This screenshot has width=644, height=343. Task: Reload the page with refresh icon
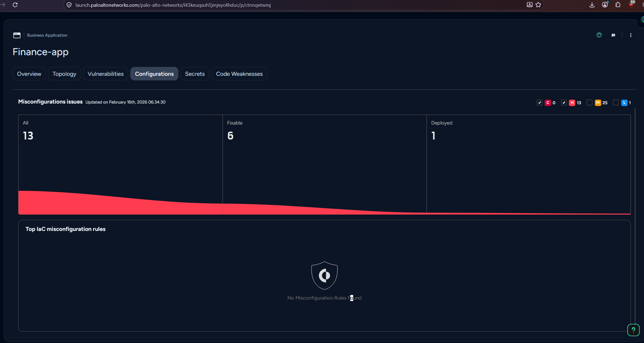point(15,5)
